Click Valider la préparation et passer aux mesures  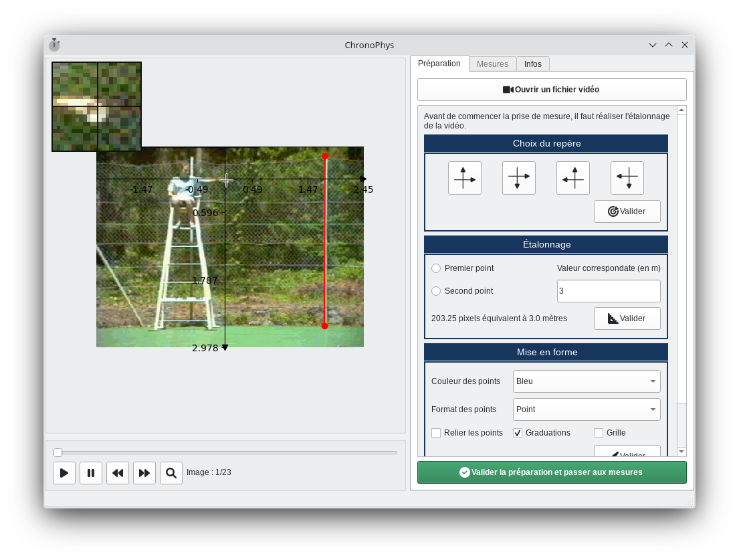coord(552,472)
